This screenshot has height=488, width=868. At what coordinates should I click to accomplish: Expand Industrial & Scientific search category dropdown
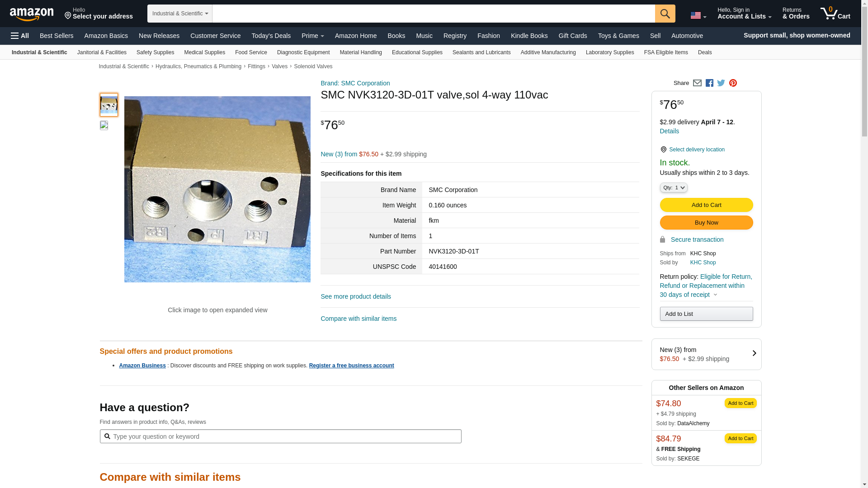180,14
